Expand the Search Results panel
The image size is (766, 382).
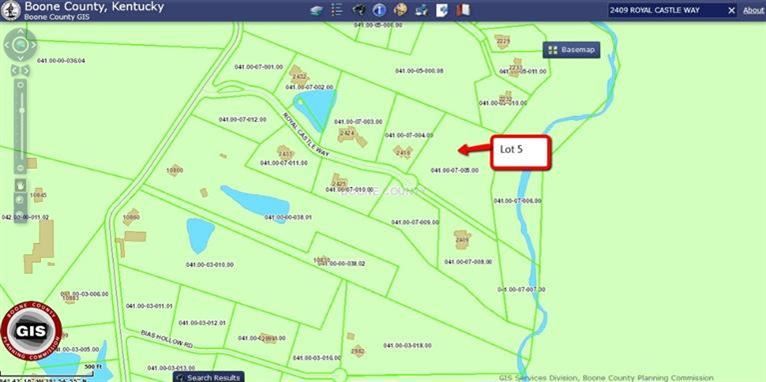tap(209, 377)
